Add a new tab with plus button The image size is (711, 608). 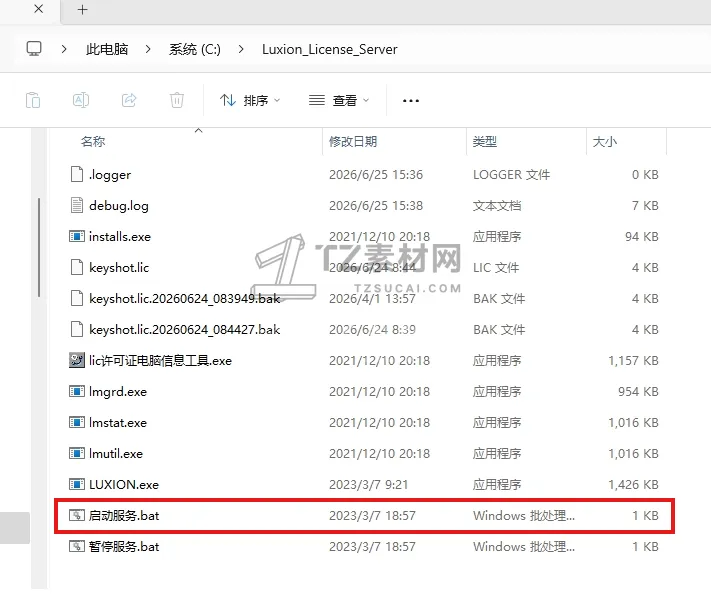coord(83,10)
